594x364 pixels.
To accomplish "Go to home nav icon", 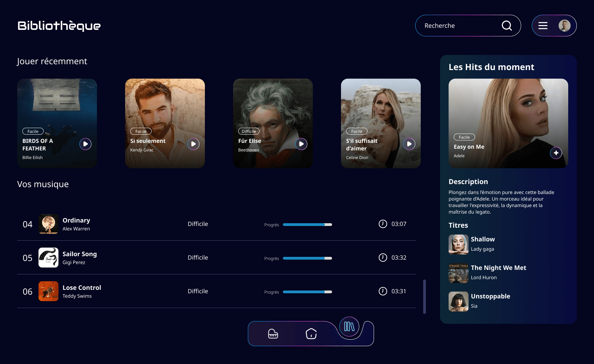I will click(x=311, y=333).
